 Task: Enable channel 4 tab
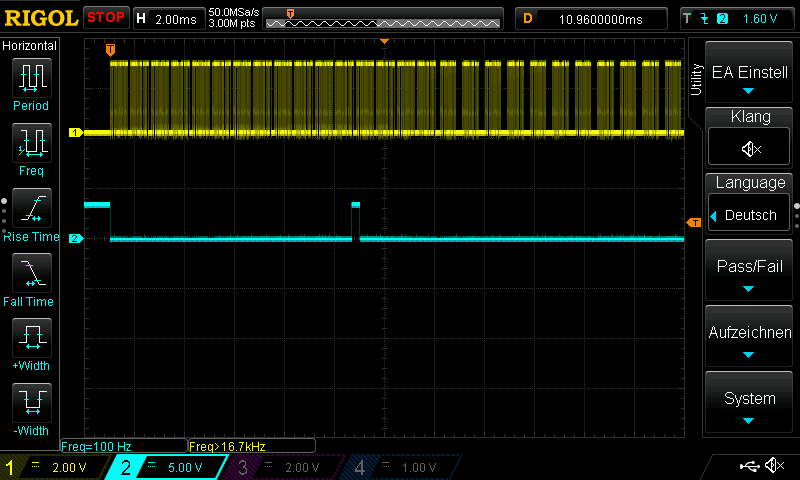pos(399,467)
